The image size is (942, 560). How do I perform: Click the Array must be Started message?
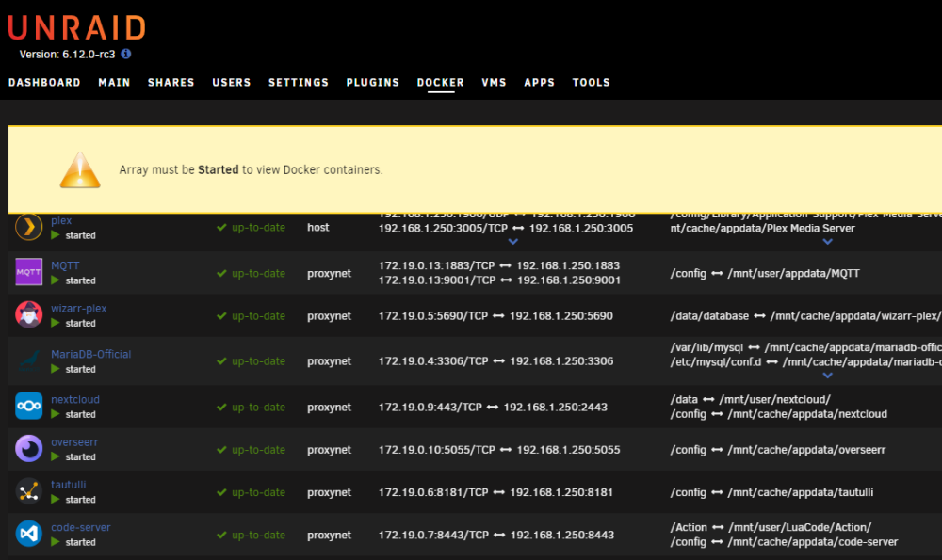point(251,169)
